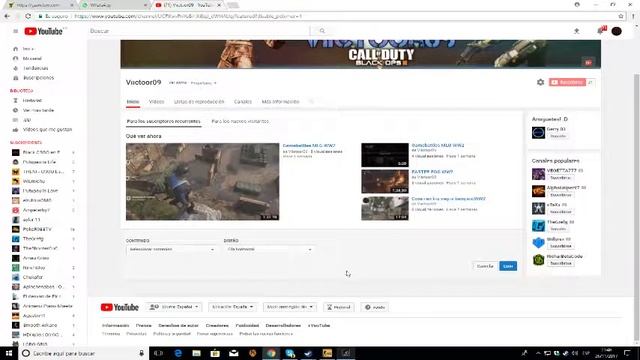Image resolution: width=640 pixels, height=360 pixels.
Task: Open the Creadores footer link
Action: pos(217,326)
